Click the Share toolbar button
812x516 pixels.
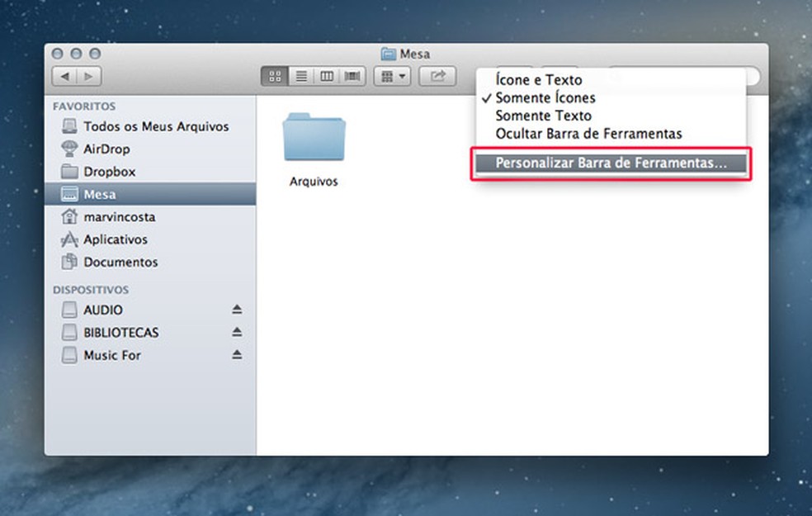(x=437, y=77)
